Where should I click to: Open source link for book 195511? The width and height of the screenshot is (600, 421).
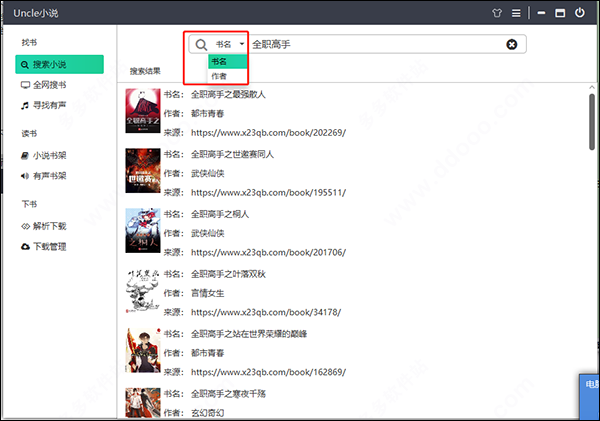267,193
